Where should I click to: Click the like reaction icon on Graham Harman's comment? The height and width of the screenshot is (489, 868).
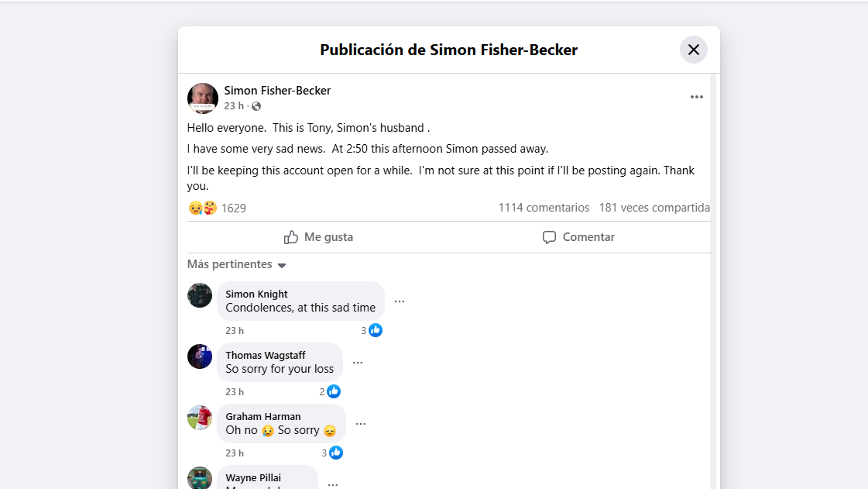pyautogui.click(x=336, y=453)
